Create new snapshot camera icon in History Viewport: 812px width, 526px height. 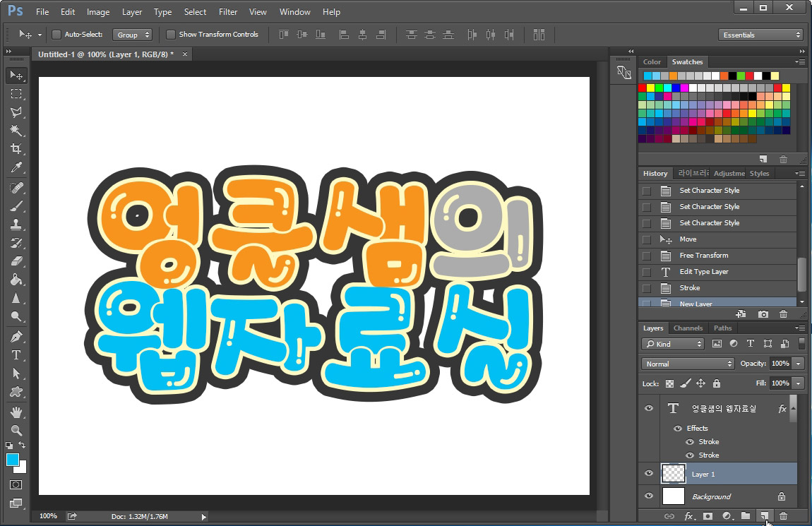[763, 313]
